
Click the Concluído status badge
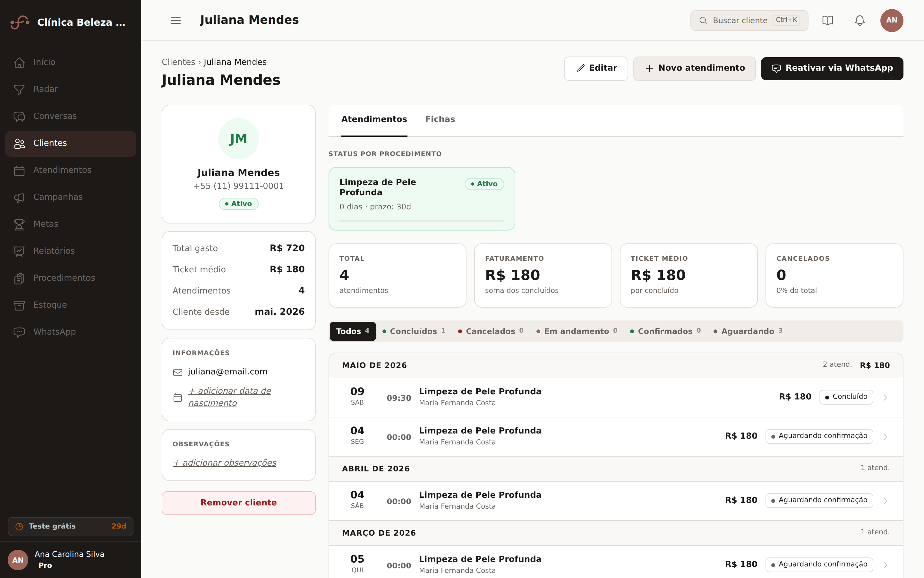point(846,397)
